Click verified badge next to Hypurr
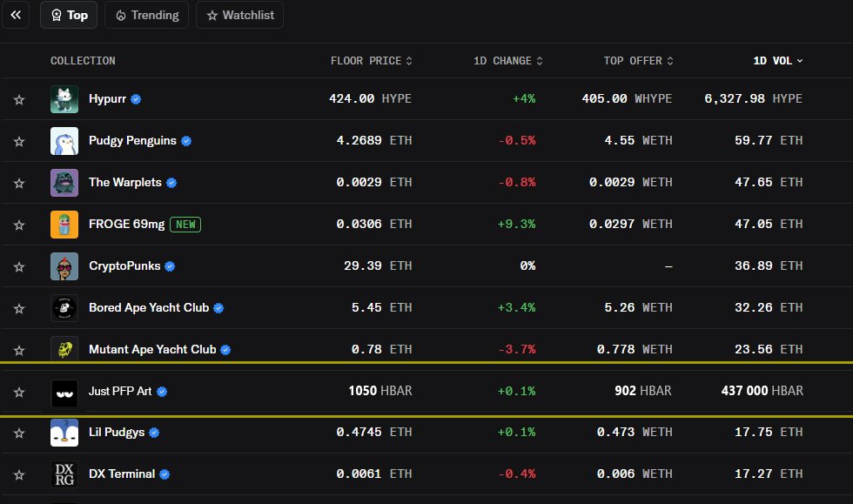This screenshot has width=853, height=504. point(136,99)
